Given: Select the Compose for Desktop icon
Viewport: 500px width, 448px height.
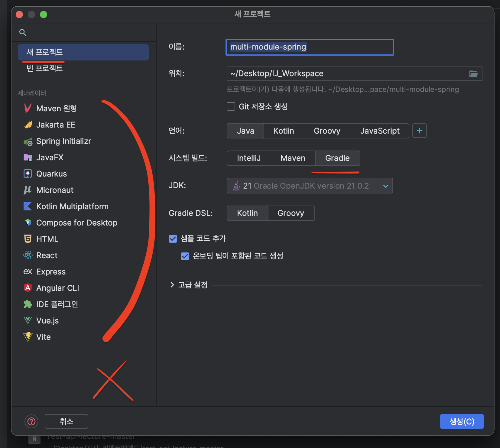Looking at the screenshot, I should (28, 222).
